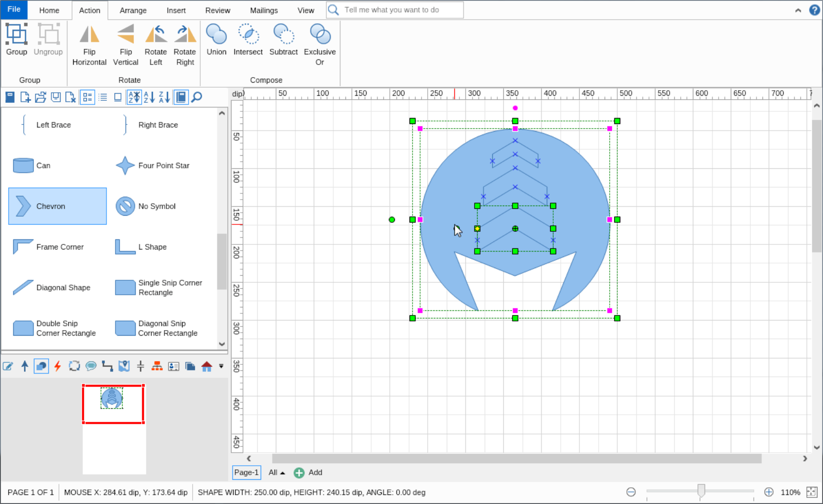
Task: Toggle the library book view button
Action: point(181,97)
